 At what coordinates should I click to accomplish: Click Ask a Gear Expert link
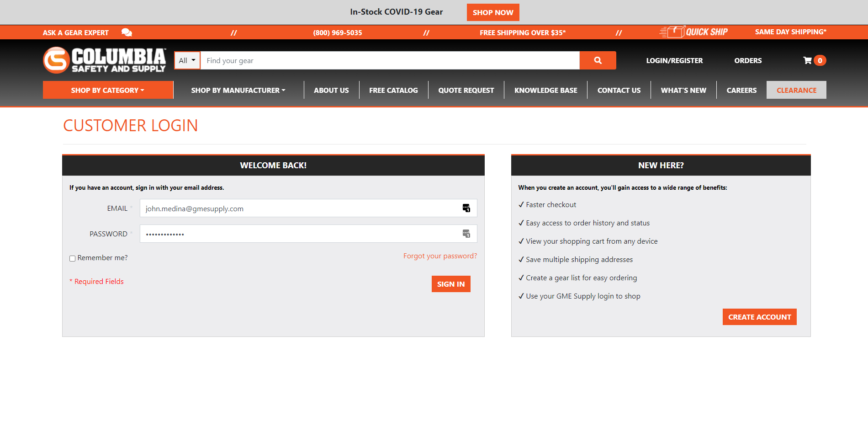[x=76, y=32]
